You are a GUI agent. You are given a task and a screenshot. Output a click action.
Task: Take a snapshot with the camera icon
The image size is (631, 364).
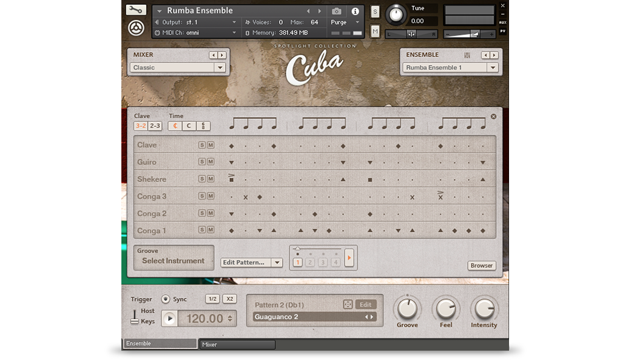pyautogui.click(x=336, y=12)
